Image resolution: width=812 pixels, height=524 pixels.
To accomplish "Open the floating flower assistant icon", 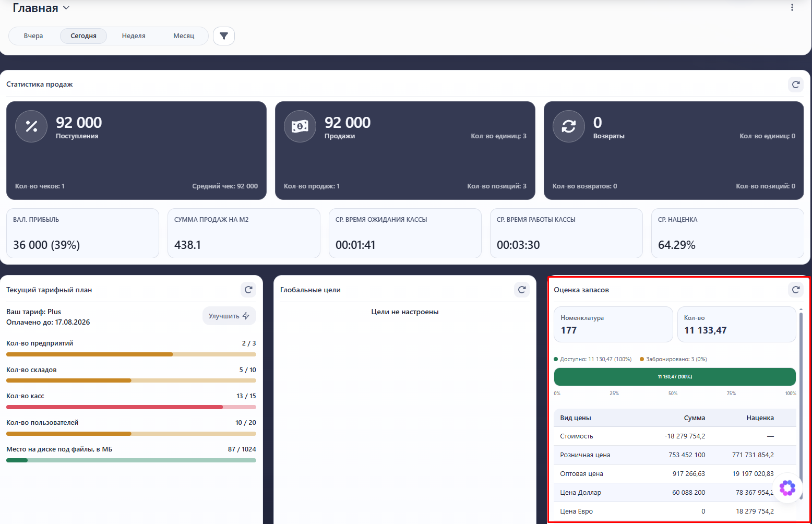I will tap(787, 488).
